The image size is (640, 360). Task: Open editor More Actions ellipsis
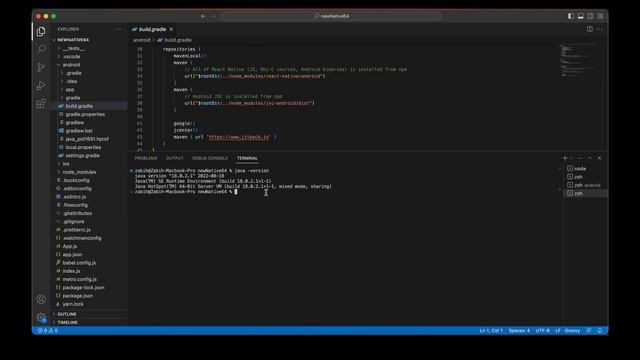tap(600, 29)
